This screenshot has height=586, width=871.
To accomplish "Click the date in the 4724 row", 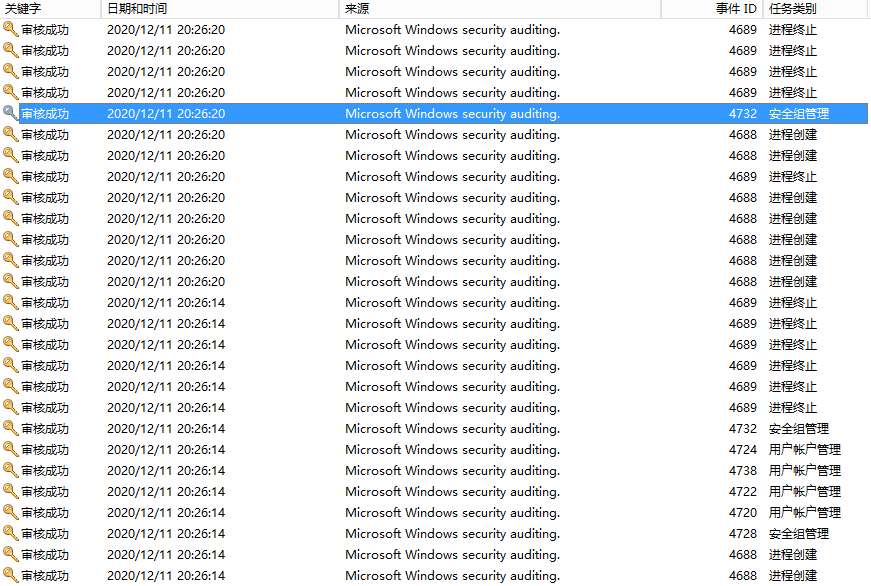I will pyautogui.click(x=166, y=449).
